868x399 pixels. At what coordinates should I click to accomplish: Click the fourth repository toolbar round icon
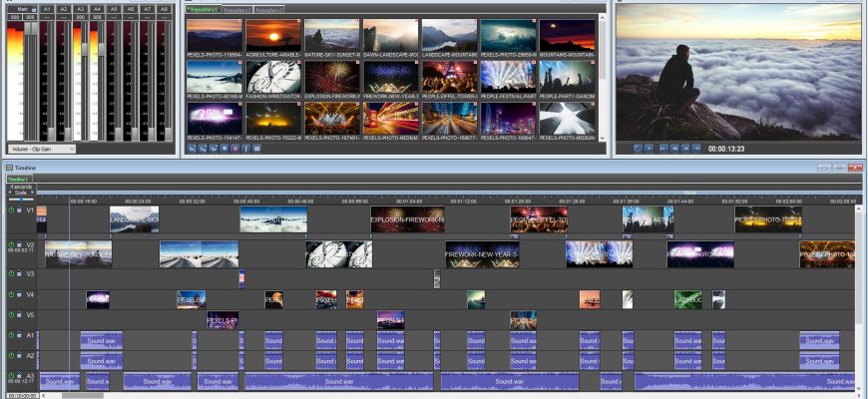(x=224, y=149)
